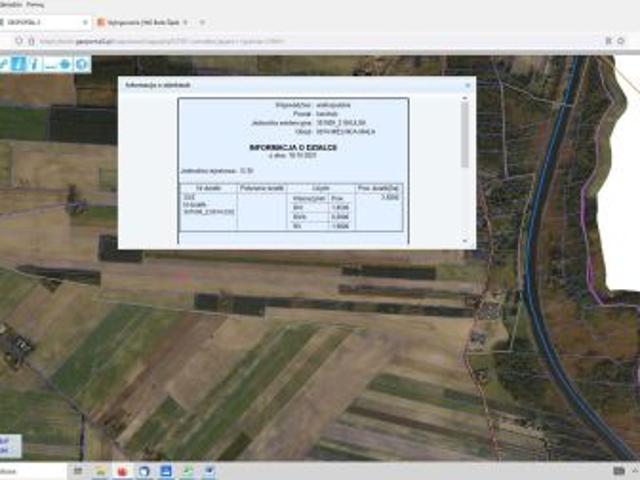The image size is (640, 480).
Task: Click the 'Pow. działki[ha]' column header
Action: (x=378, y=189)
